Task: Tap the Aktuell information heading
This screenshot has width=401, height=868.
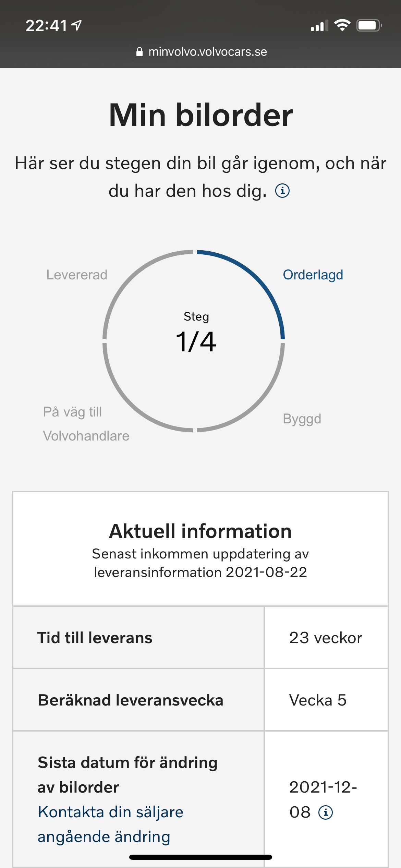Action: point(200,531)
